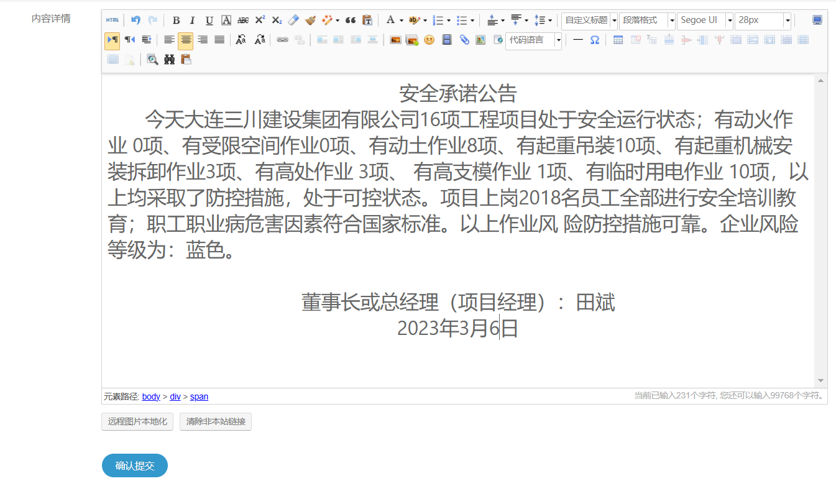Insert a hyperlink with the chain icon
This screenshot has width=836, height=504.
(283, 40)
